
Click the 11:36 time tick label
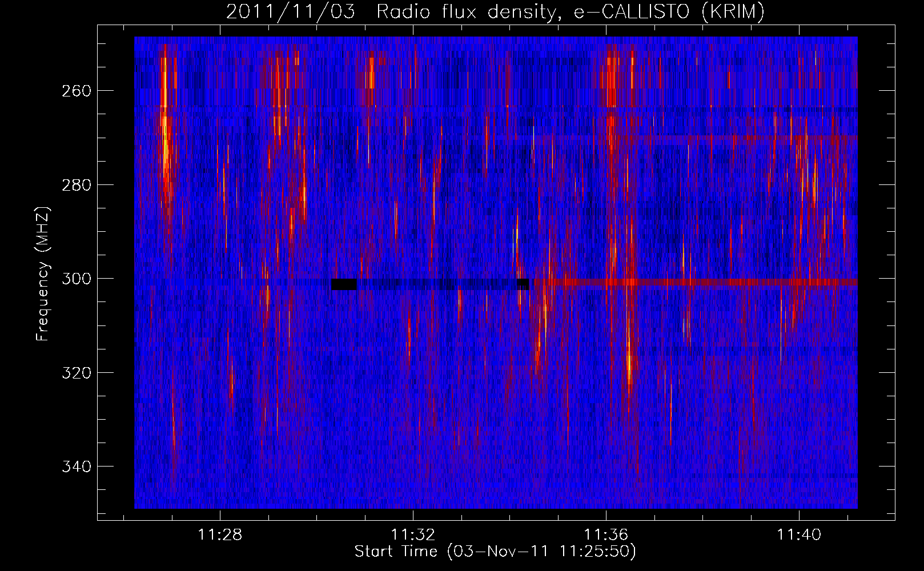tap(606, 534)
